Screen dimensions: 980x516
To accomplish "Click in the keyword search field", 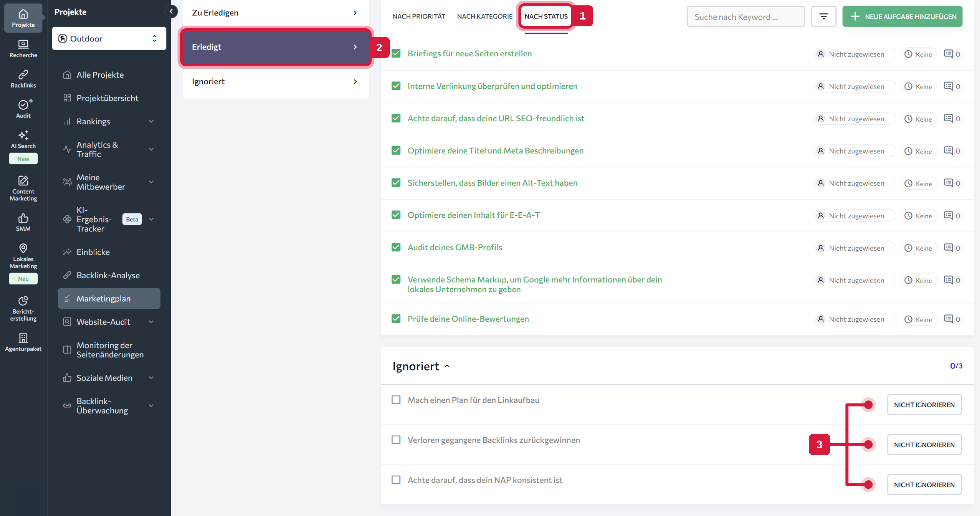I will (x=745, y=16).
